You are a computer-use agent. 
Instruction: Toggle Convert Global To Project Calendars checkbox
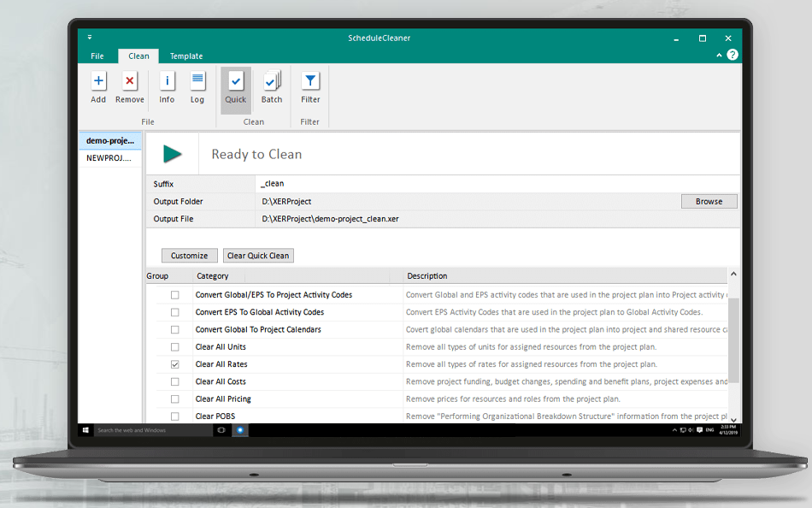[x=175, y=329]
